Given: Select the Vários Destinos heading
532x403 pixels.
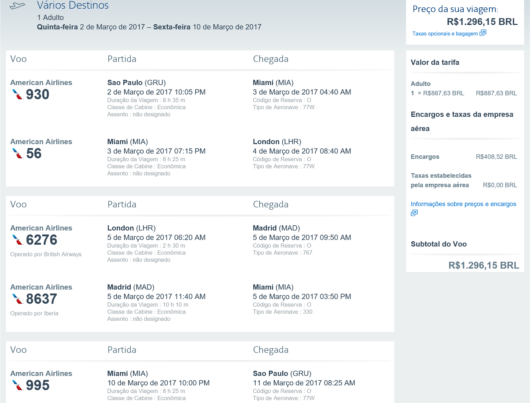Looking at the screenshot, I should pyautogui.click(x=73, y=5).
